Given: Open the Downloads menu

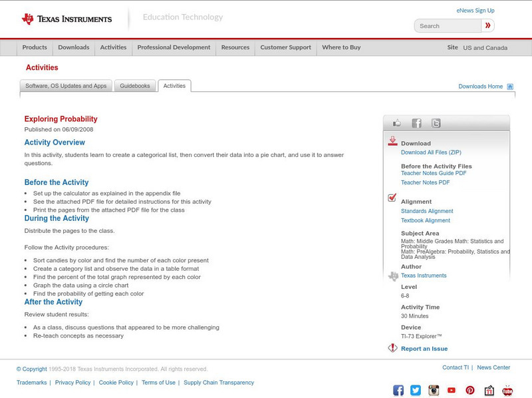Looking at the screenshot, I should (x=74, y=47).
